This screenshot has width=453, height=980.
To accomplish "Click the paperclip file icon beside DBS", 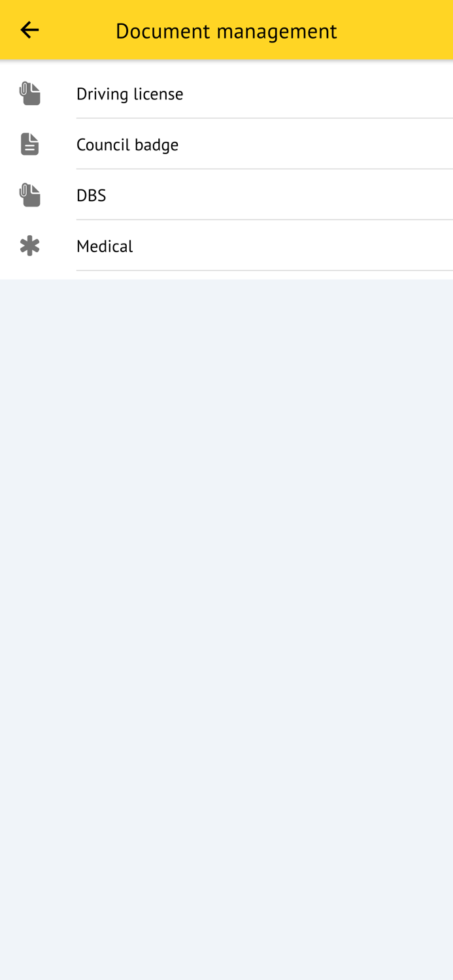I will coord(29,195).
